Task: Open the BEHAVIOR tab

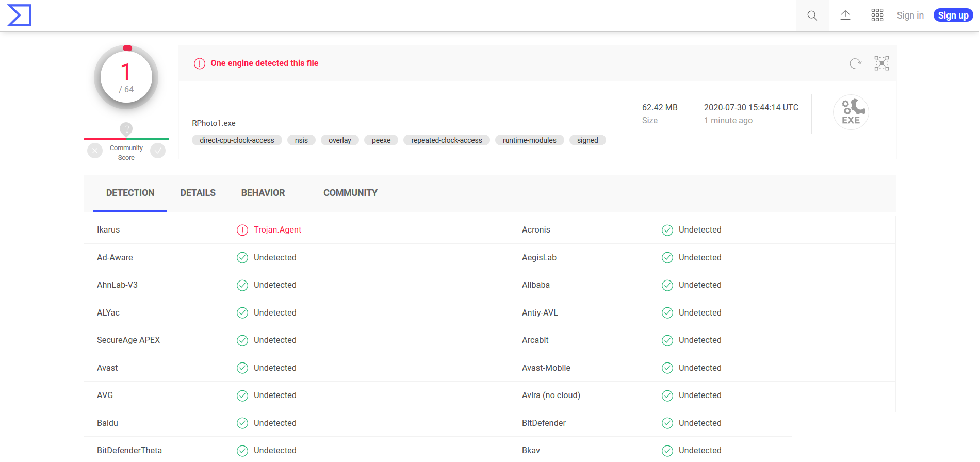Action: [x=263, y=193]
